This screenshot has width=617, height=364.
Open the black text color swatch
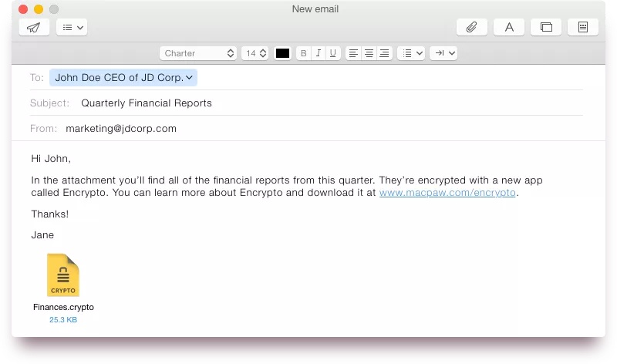point(282,53)
